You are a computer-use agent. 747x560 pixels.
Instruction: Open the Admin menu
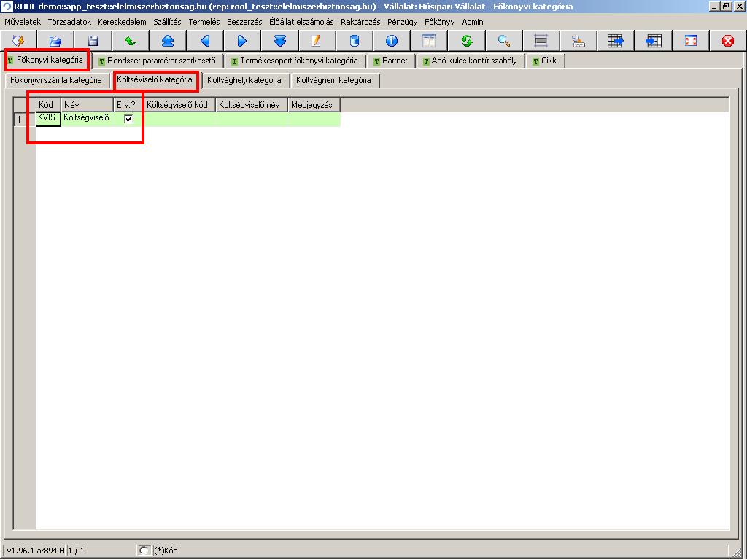click(472, 22)
